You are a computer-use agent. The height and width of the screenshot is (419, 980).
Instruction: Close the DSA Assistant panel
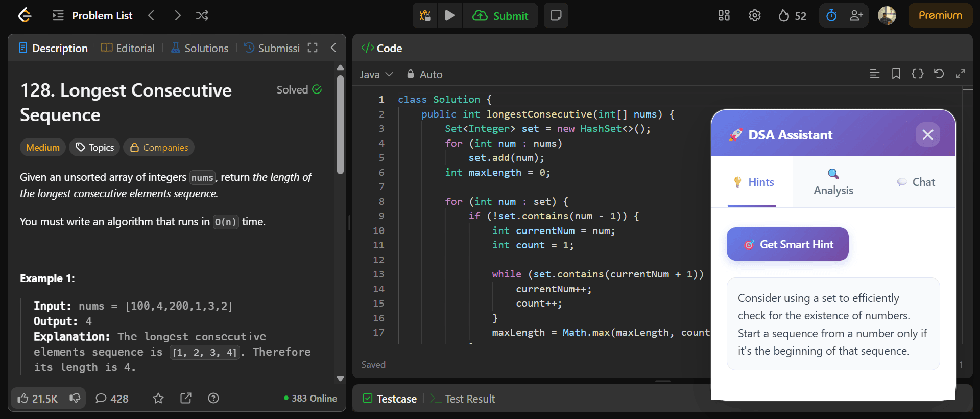point(927,135)
